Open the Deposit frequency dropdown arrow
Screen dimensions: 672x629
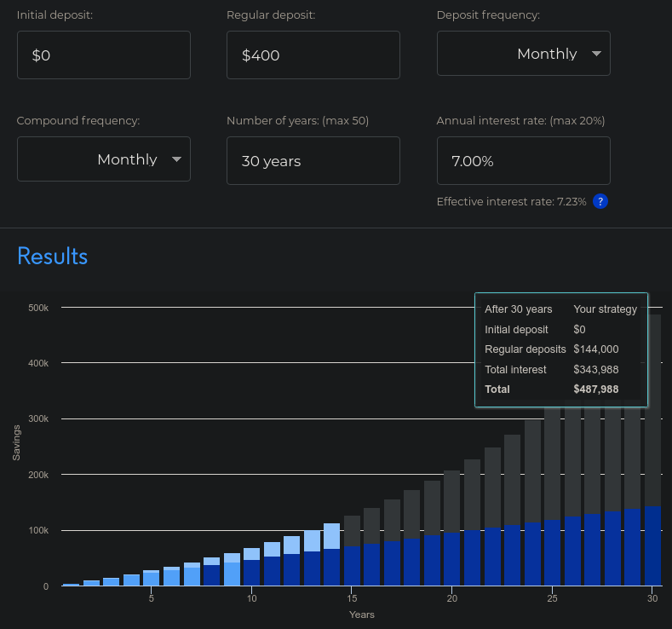(596, 54)
